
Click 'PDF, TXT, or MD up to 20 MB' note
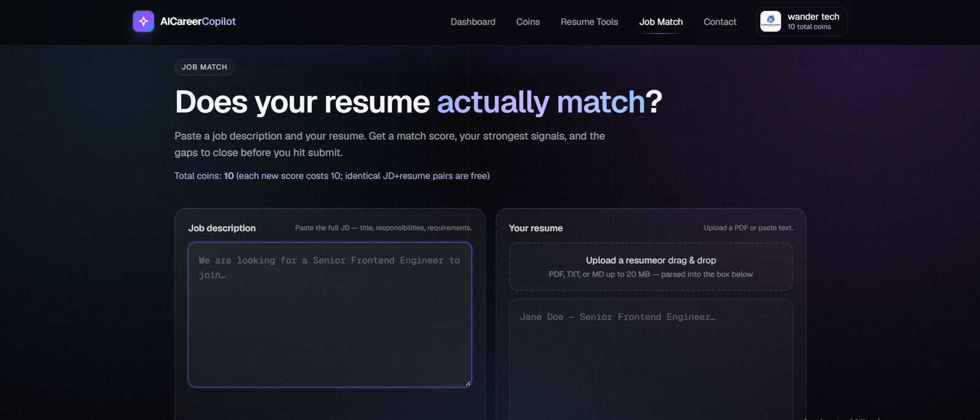pos(651,275)
